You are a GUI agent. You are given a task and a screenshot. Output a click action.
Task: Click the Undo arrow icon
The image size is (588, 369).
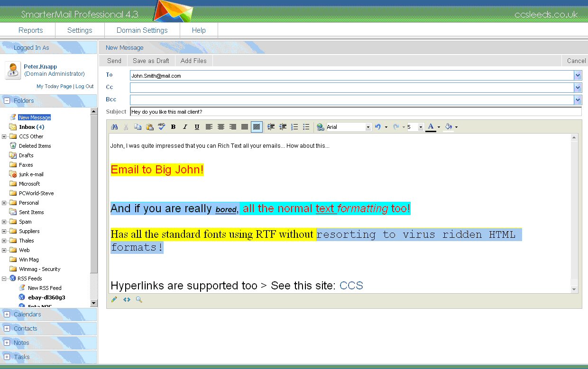pos(378,127)
